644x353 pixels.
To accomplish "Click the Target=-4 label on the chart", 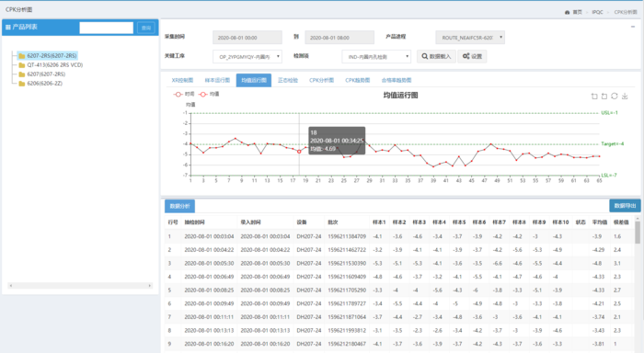I will [612, 143].
